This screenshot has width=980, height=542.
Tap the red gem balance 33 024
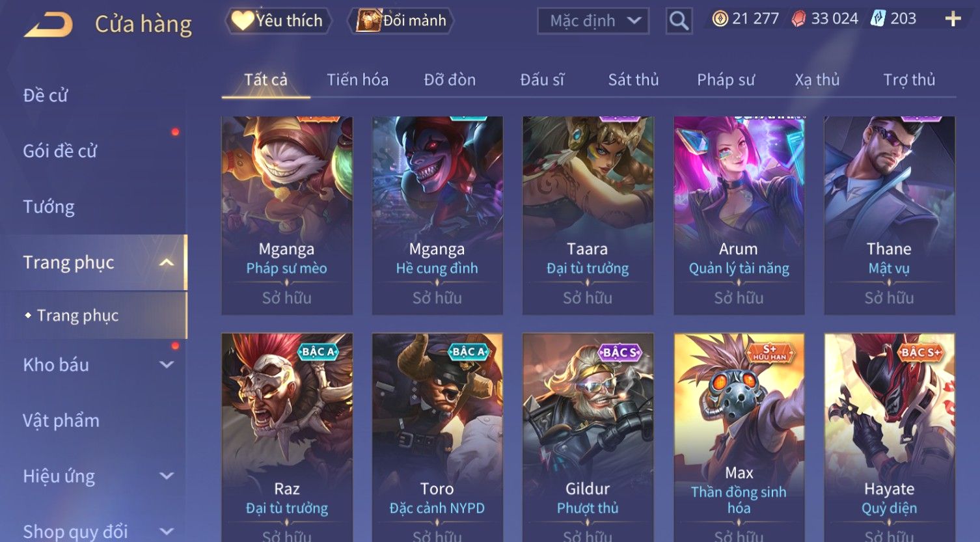pyautogui.click(x=824, y=19)
